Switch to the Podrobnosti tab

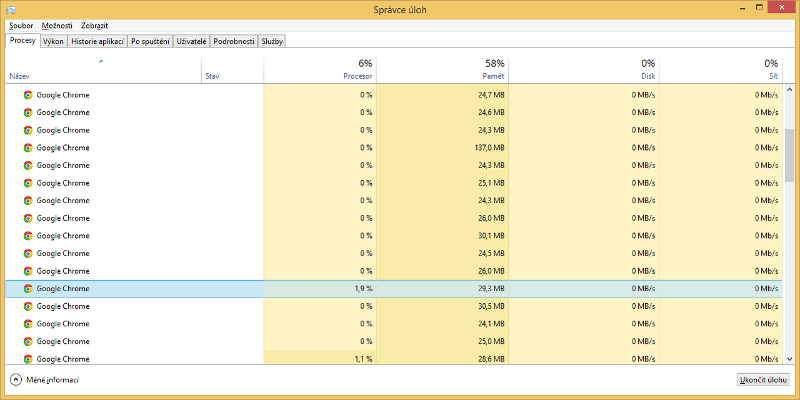tap(234, 42)
